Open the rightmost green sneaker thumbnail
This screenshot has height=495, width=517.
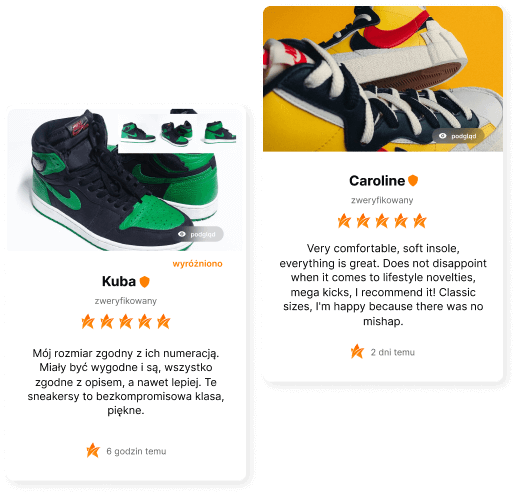(220, 133)
